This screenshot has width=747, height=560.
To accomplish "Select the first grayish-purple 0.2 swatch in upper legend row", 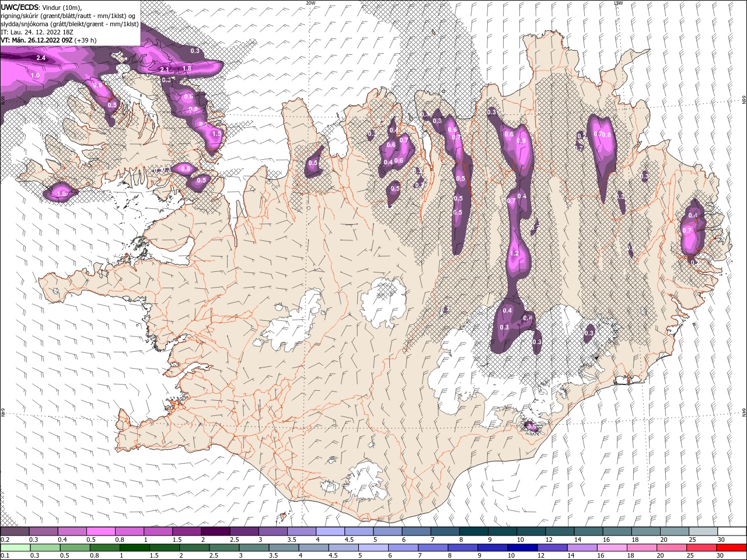I will [15, 531].
